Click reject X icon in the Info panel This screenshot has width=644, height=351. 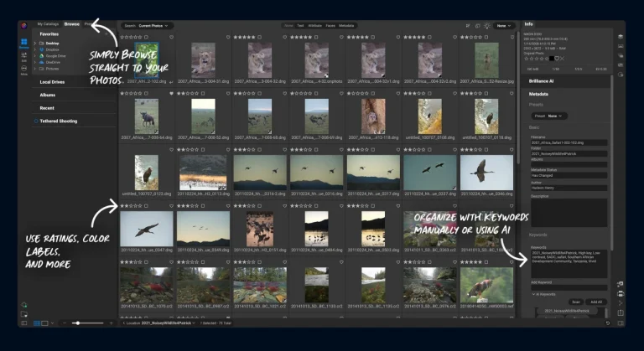[563, 59]
